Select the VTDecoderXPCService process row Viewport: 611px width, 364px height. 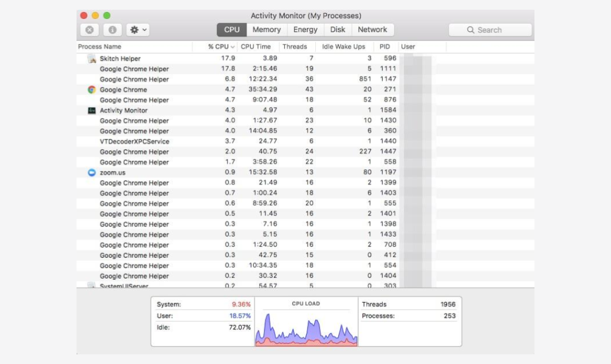(305, 141)
